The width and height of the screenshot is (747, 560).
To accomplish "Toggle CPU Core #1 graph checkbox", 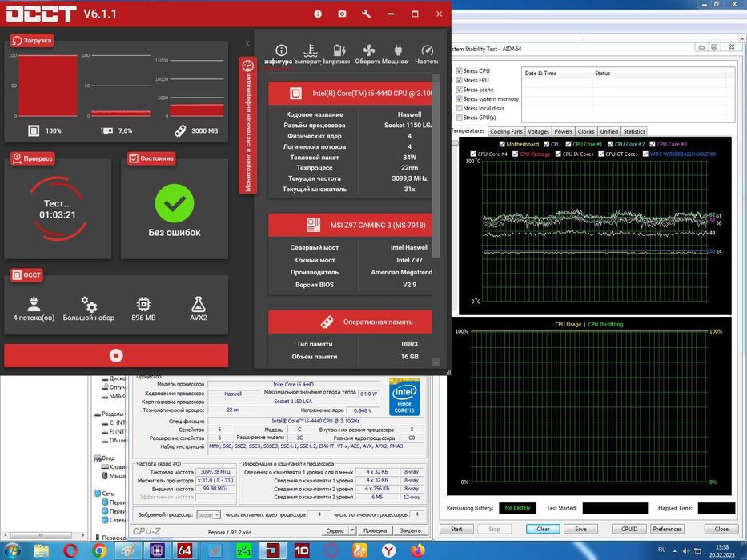I will [x=568, y=144].
